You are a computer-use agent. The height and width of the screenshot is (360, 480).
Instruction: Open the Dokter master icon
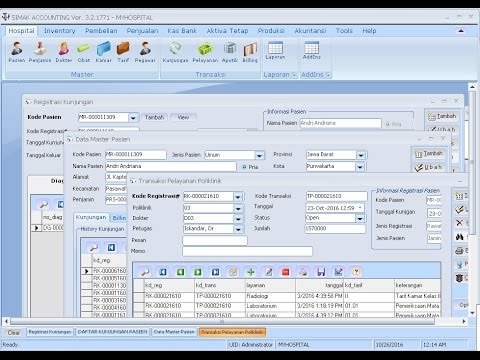(x=64, y=52)
